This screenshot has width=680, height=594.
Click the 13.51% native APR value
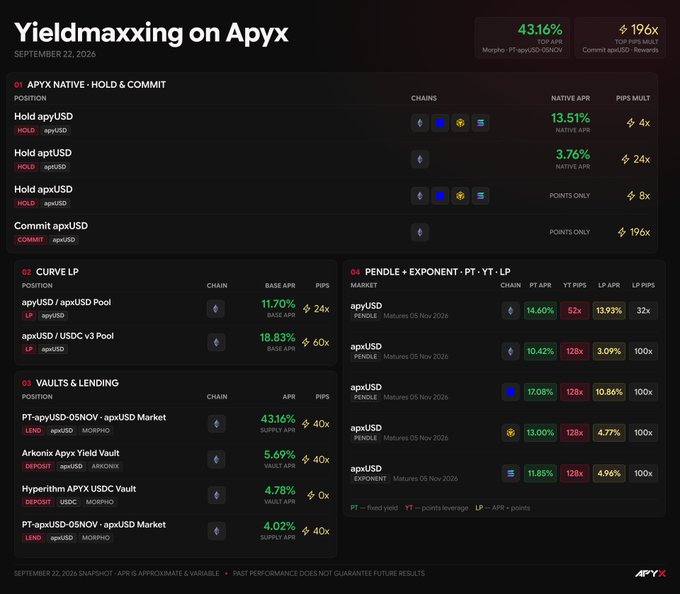[570, 118]
